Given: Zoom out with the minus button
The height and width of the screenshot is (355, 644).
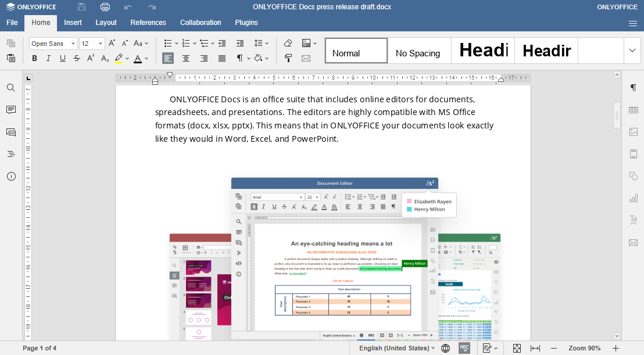Looking at the screenshot, I should pos(554,348).
